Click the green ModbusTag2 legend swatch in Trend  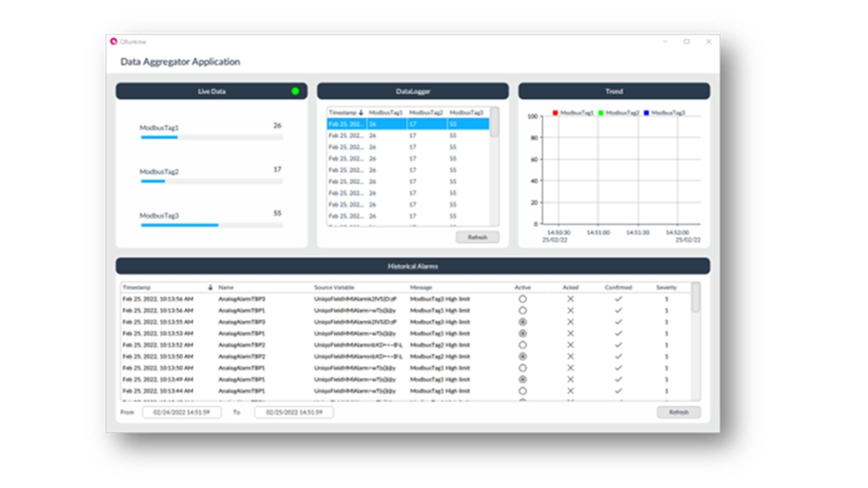[x=601, y=113]
